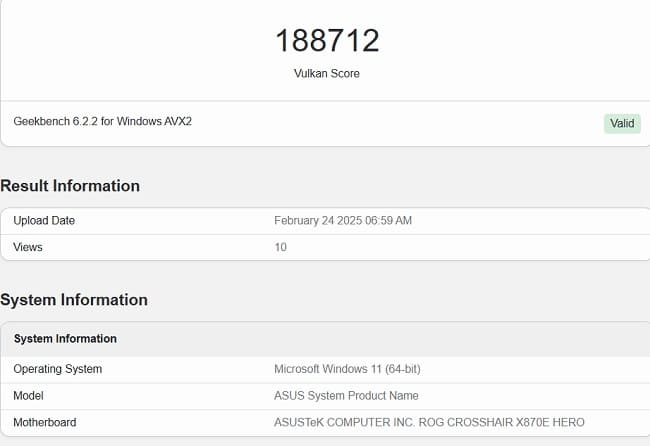Image resolution: width=650 pixels, height=446 pixels.
Task: Select the Views row label
Action: coord(28,247)
